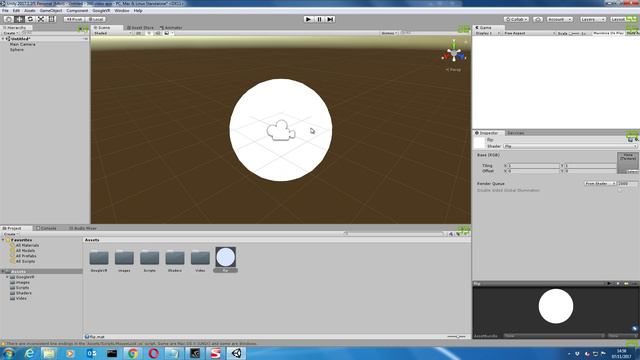Viewport: 640px width, 360px height.
Task: Toggle 2D view mode in Scene
Action: click(138, 33)
